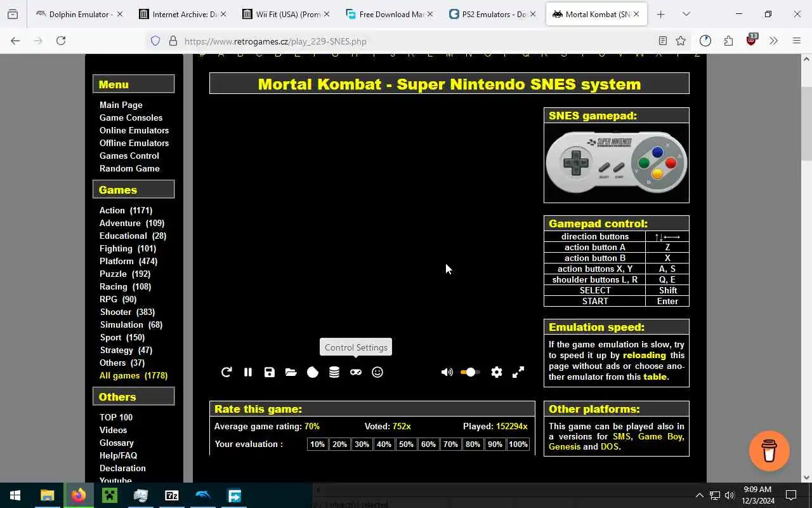Switch to Dolphin Emulator tab

coord(79,14)
